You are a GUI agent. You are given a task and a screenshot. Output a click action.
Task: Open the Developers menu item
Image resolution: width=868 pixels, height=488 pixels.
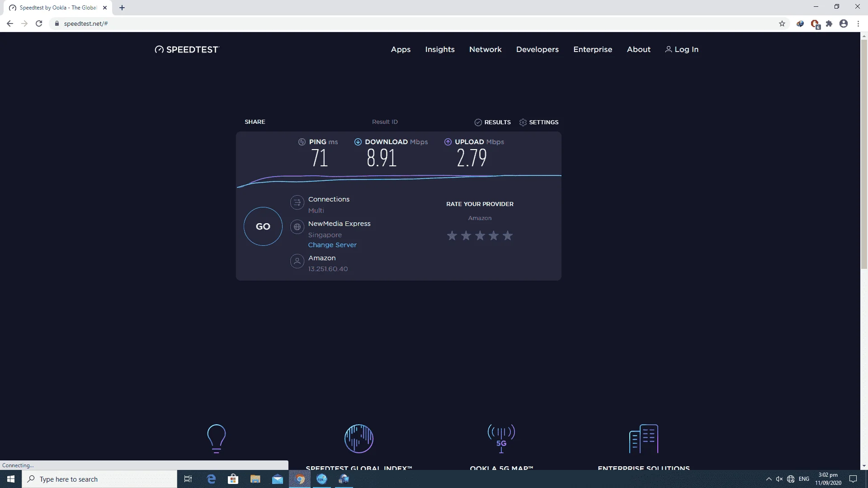538,49
